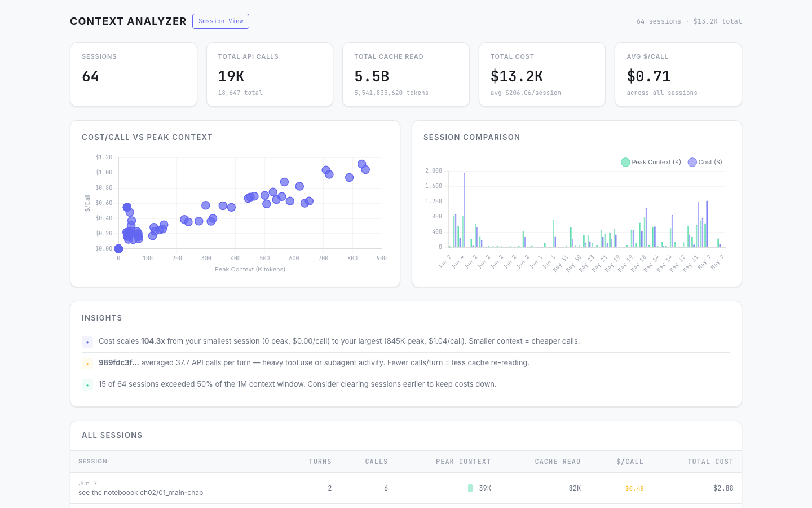Sort table by TOTAL COST column header
The height and width of the screenshot is (508, 812).
[710, 462]
